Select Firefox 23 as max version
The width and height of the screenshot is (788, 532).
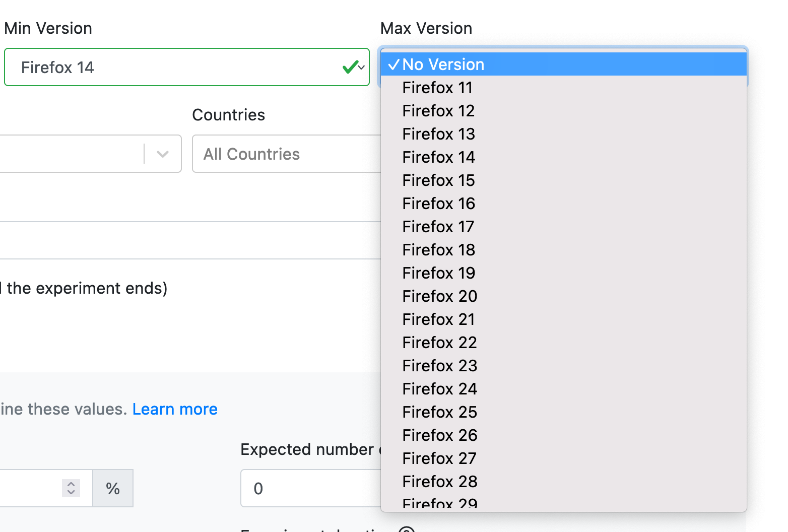[563, 366]
